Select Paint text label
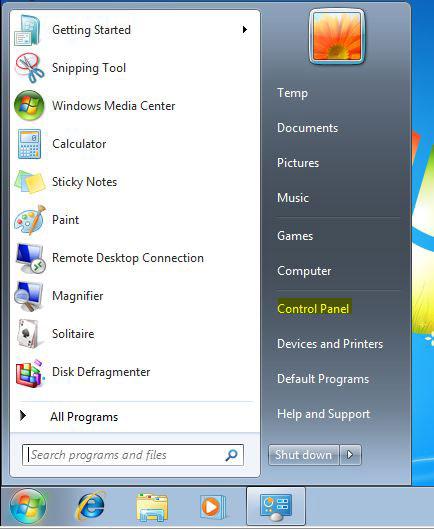The image size is (434, 529). (x=65, y=220)
